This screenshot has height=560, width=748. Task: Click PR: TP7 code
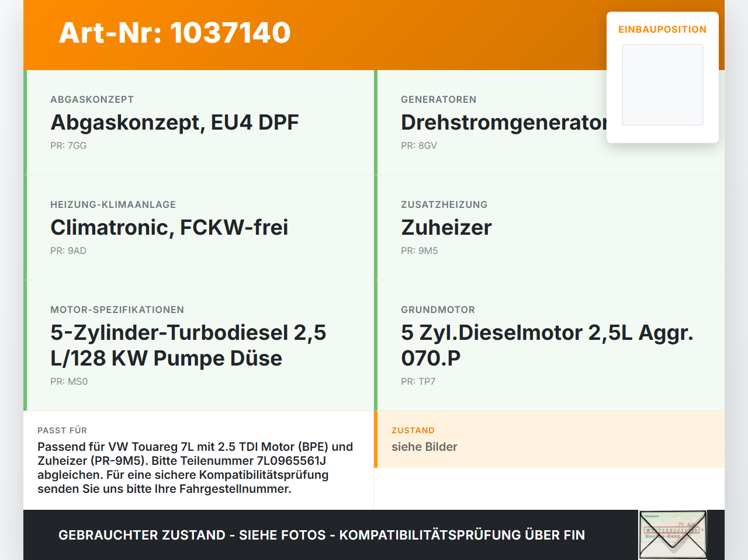pyautogui.click(x=418, y=381)
